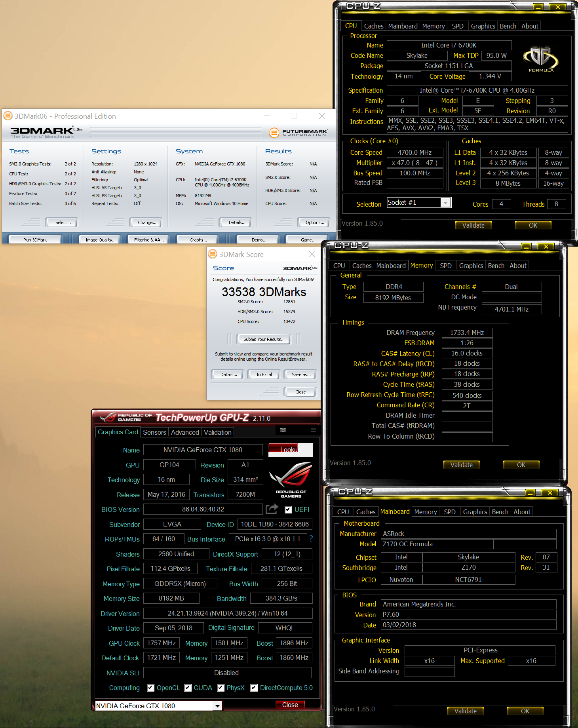Open the NVIDIA GeForce GTX 1080 GPU dropdown

217,706
